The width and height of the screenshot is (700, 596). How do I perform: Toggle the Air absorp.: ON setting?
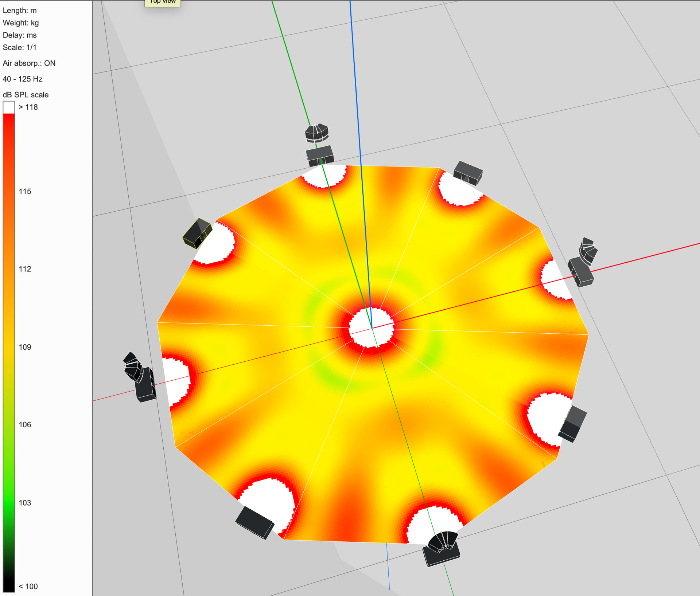[29, 63]
